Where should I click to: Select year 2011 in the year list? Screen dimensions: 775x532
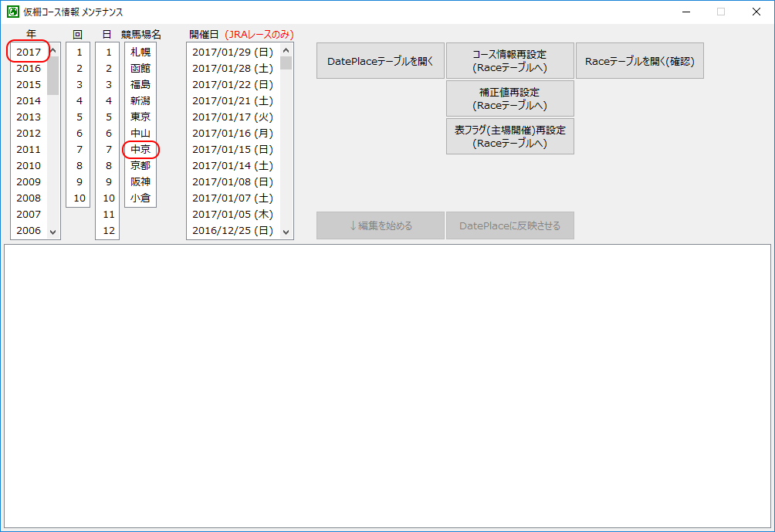tap(29, 149)
